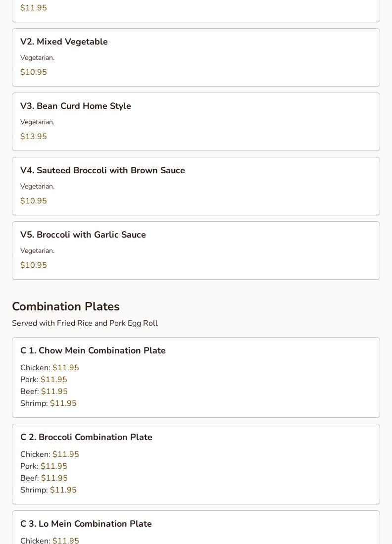
Task: Select Beef price under Chow Mein Combination
Action: 54,392
